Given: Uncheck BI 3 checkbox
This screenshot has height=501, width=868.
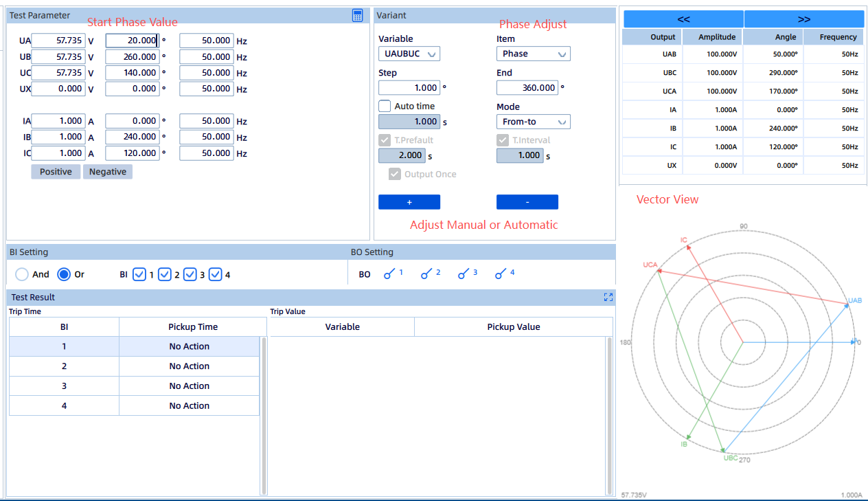Looking at the screenshot, I should (190, 274).
